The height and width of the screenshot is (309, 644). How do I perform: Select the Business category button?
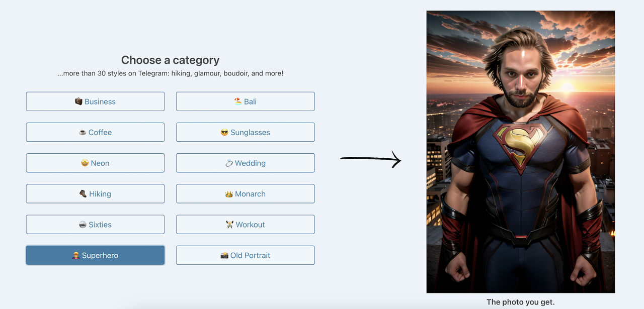(x=95, y=101)
